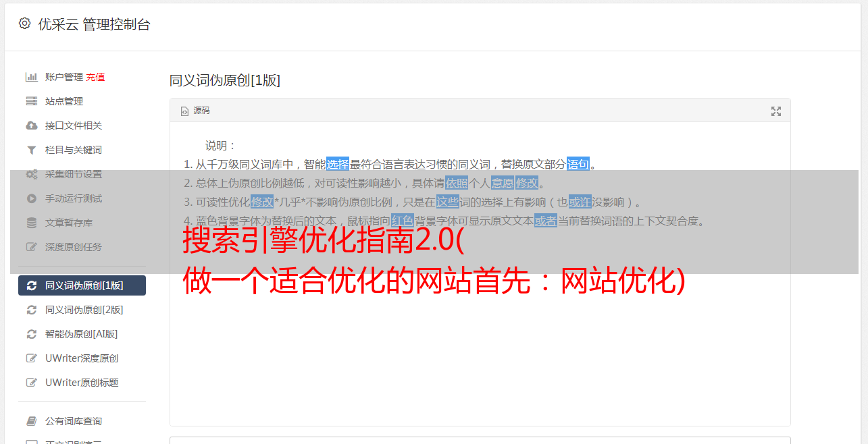The width and height of the screenshot is (868, 444).
Task: Click the 源码 source code icon
Action: [184, 111]
